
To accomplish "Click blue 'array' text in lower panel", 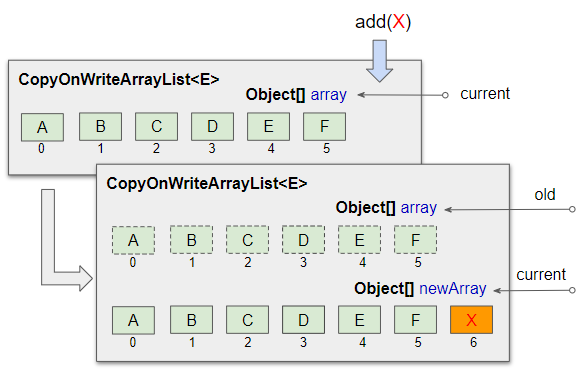I will tap(419, 208).
